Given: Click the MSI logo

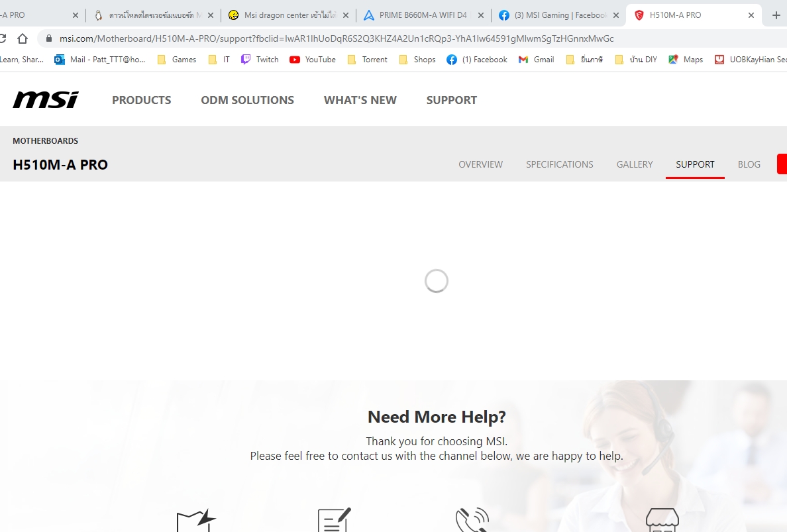Looking at the screenshot, I should tap(46, 99).
